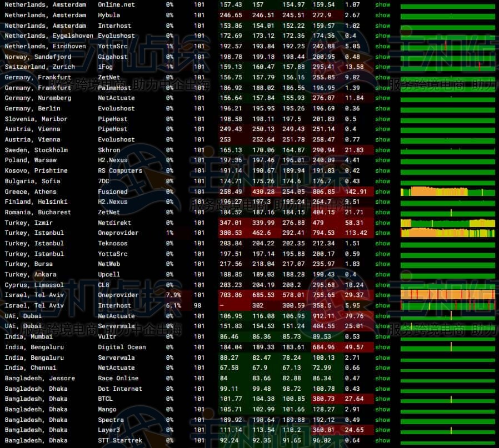Select 'Greece, Athens' location text
The height and width of the screenshot is (448, 499).
pyautogui.click(x=31, y=192)
